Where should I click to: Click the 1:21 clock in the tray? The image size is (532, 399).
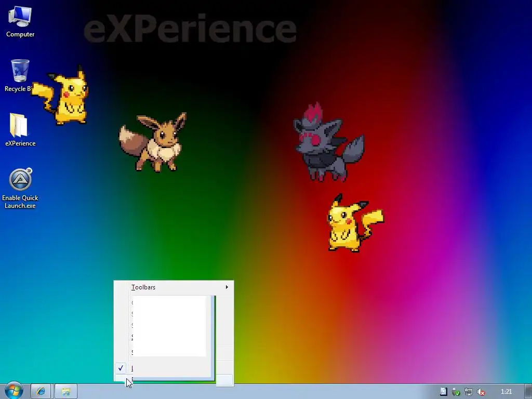(506, 392)
